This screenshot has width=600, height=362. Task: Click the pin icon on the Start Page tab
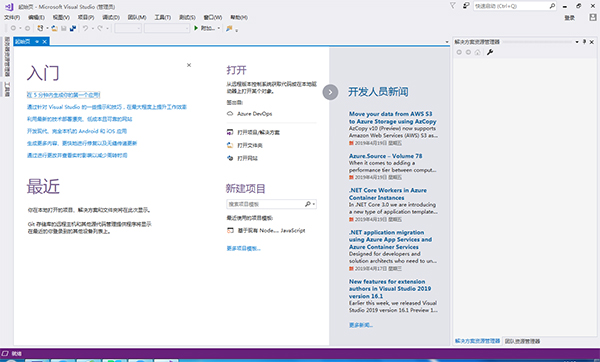tap(37, 41)
